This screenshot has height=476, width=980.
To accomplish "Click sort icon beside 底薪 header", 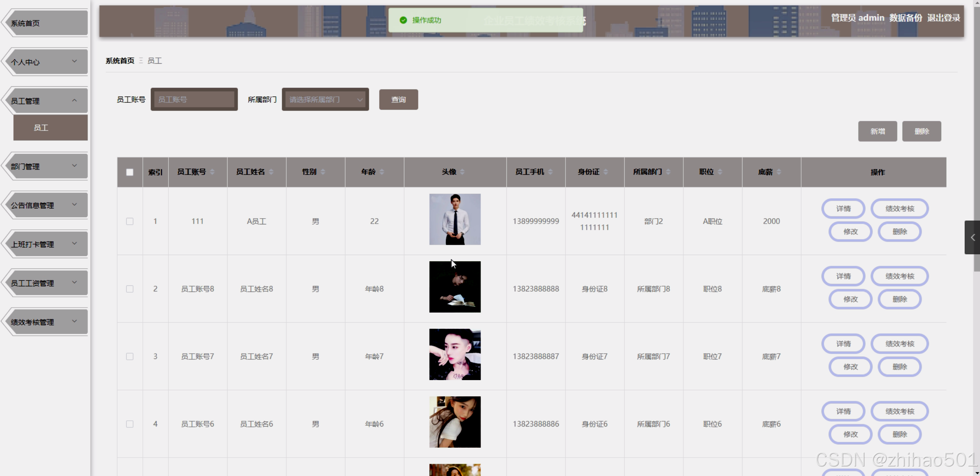I will [x=778, y=172].
